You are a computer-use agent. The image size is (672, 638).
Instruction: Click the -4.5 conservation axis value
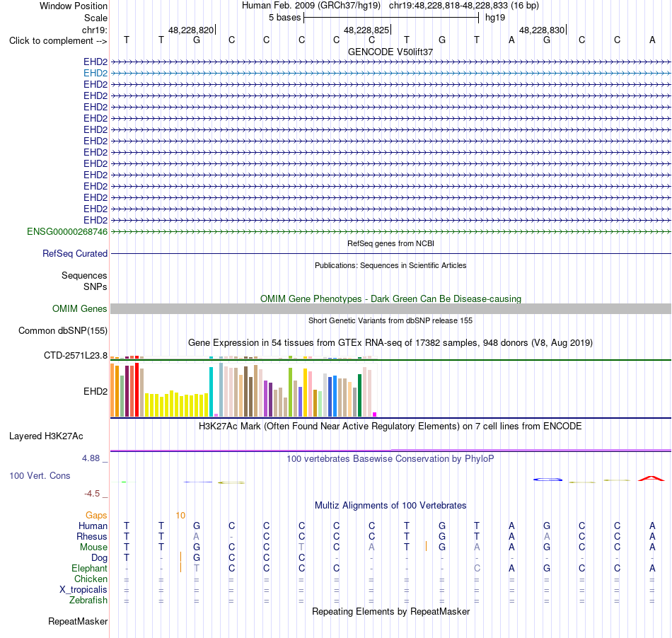pyautogui.click(x=92, y=494)
